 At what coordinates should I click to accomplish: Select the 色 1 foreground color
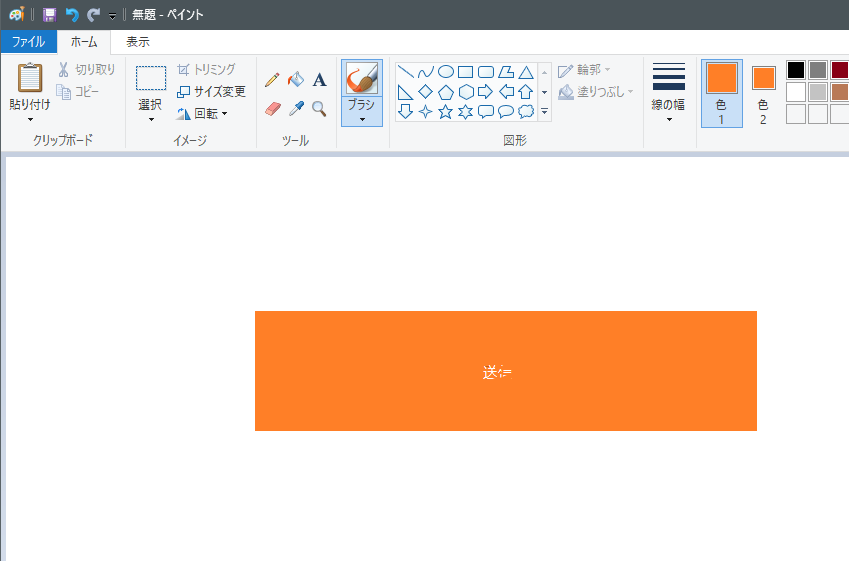coord(722,93)
